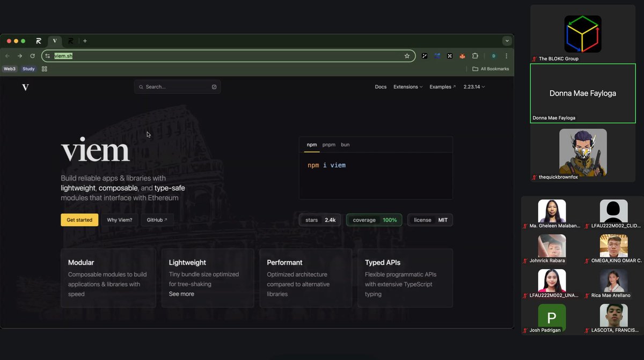Screen dimensions: 644x360
Task: Click the stars 2.4k badge
Action: pyautogui.click(x=320, y=220)
